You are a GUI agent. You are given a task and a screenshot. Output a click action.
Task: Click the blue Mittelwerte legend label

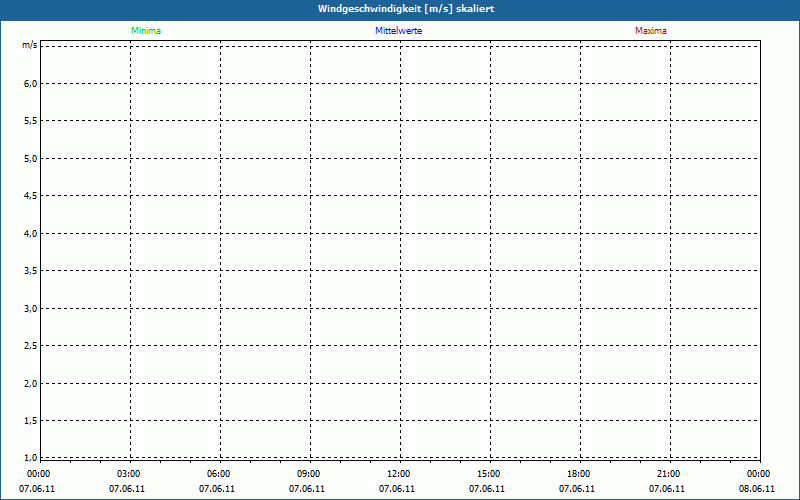coord(398,31)
